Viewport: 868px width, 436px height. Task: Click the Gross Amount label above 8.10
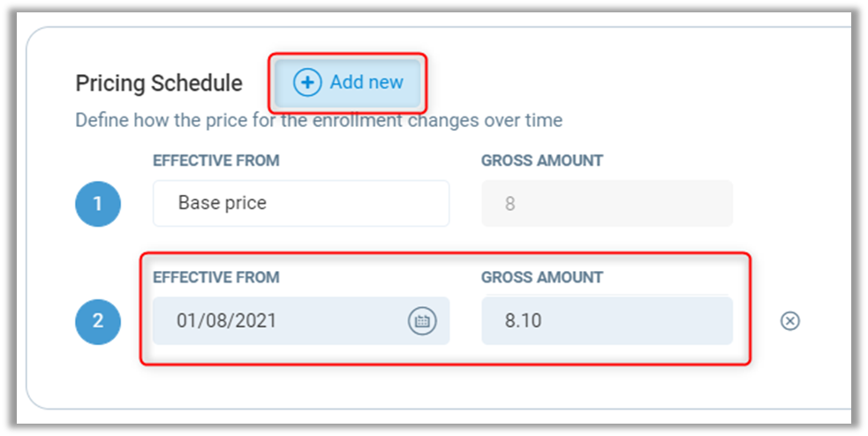pyautogui.click(x=542, y=277)
